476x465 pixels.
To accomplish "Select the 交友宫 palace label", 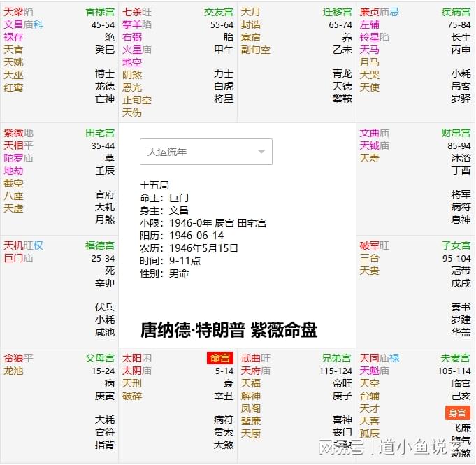I will (219, 12).
